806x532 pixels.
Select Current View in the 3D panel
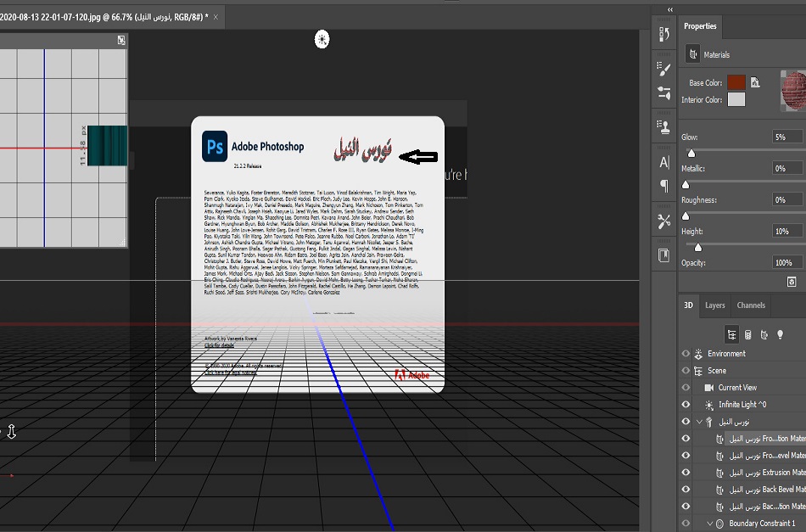736,388
